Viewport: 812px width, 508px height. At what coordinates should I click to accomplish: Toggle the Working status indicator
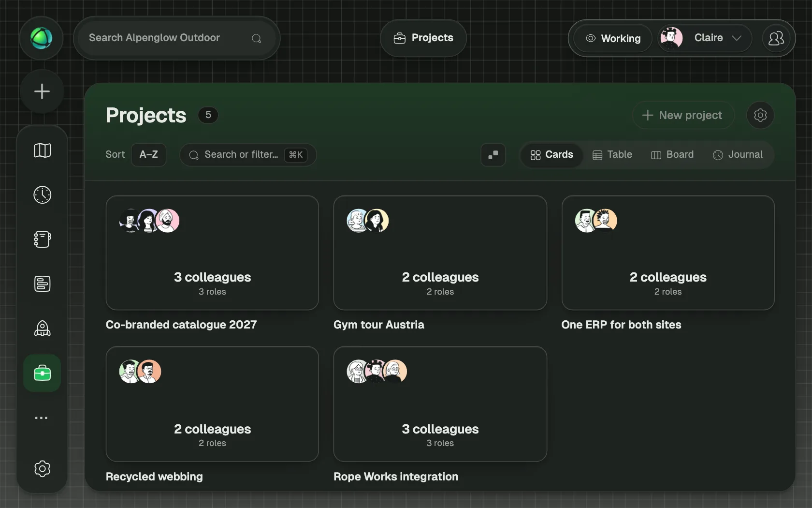pyautogui.click(x=613, y=38)
